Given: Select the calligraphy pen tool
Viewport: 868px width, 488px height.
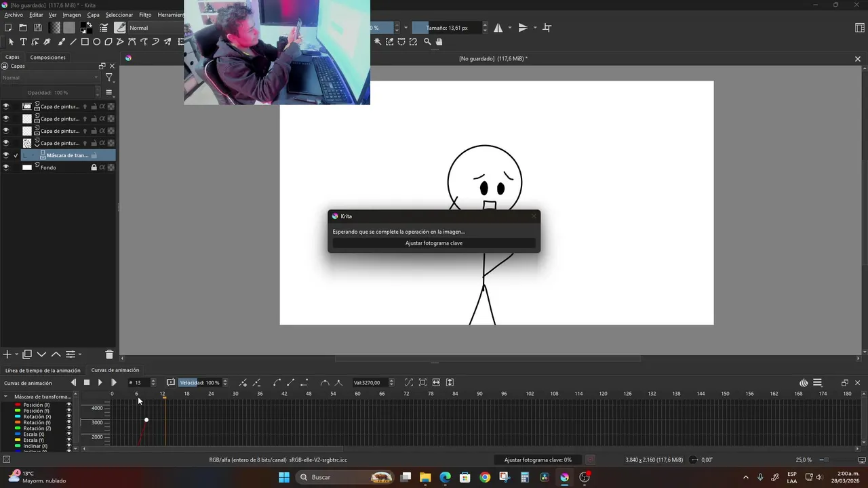Looking at the screenshot, I should (x=47, y=41).
